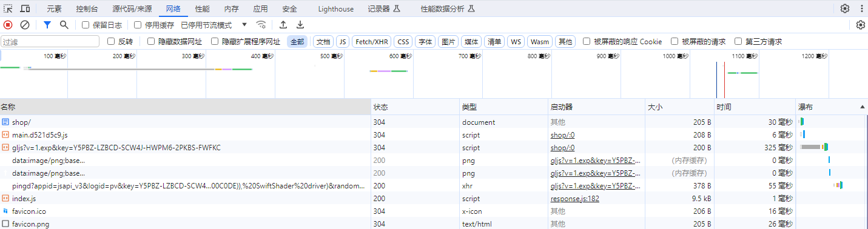Filter by 清单 type
This screenshot has width=868, height=229.
494,41
